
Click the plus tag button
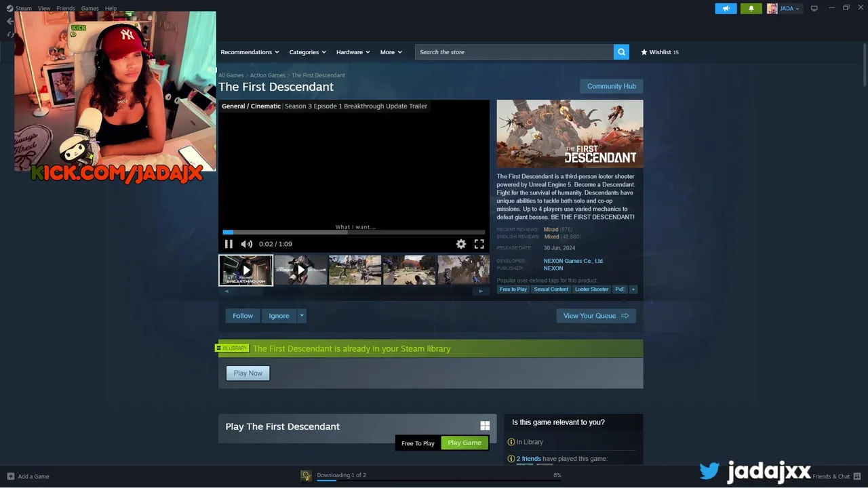pyautogui.click(x=633, y=289)
